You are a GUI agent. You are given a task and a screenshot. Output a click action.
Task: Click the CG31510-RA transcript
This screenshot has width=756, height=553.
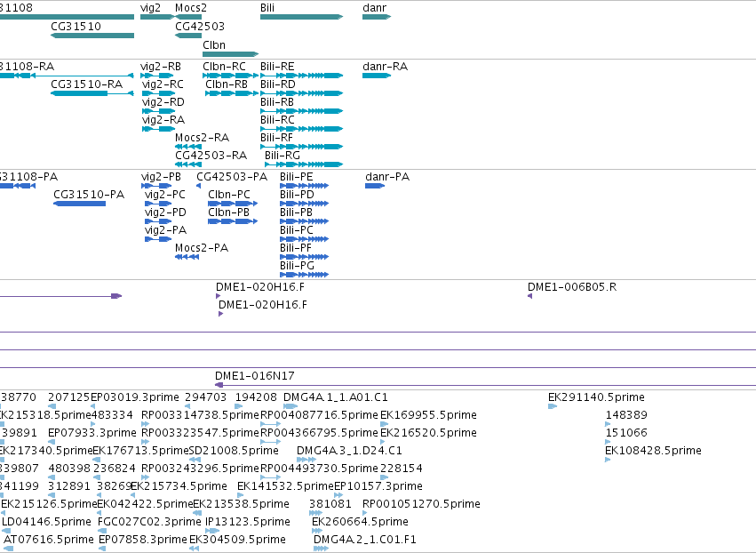(x=92, y=93)
